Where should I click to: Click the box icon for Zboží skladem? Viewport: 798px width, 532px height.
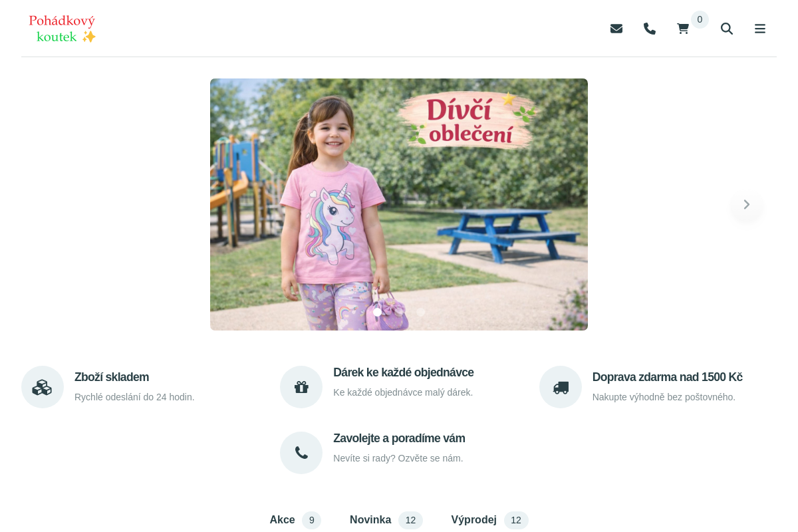(x=43, y=387)
